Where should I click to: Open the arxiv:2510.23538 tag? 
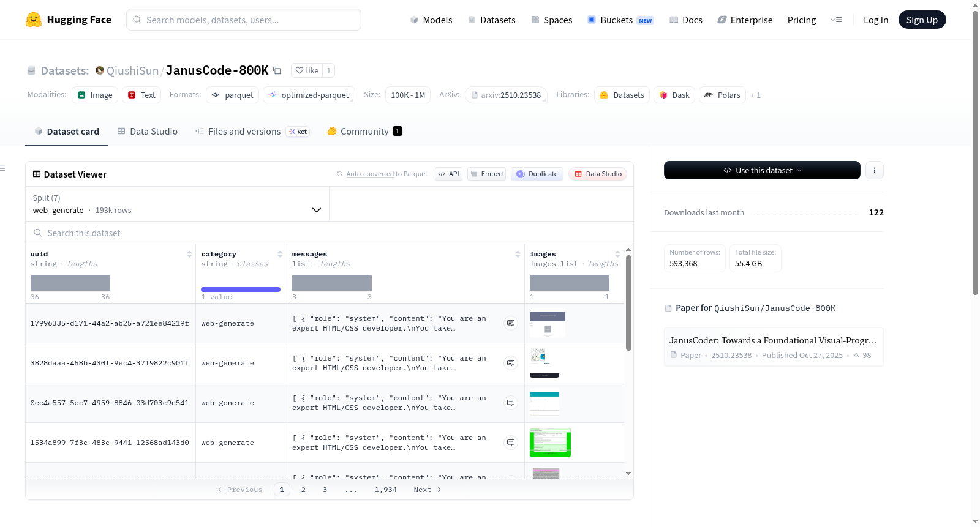(506, 95)
